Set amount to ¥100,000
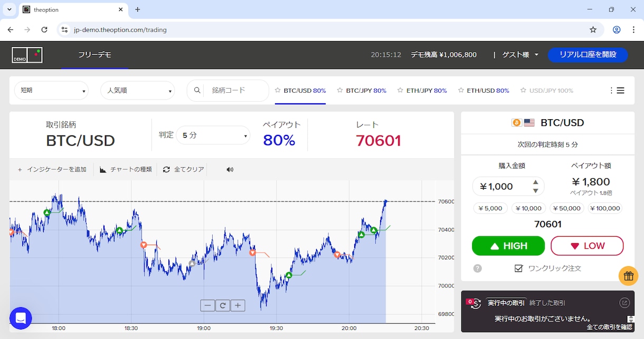Screen dimensions: 644x339 (x=605, y=208)
